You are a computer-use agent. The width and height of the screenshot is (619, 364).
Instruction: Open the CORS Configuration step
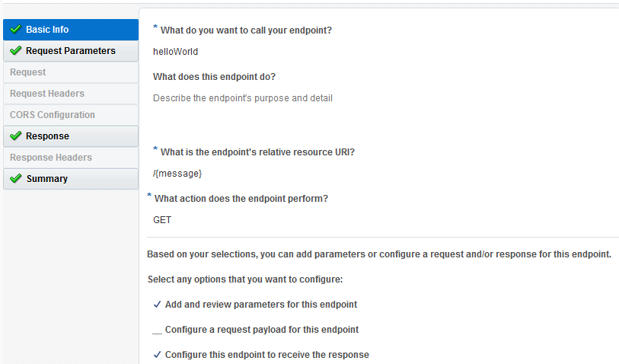pyautogui.click(x=53, y=115)
